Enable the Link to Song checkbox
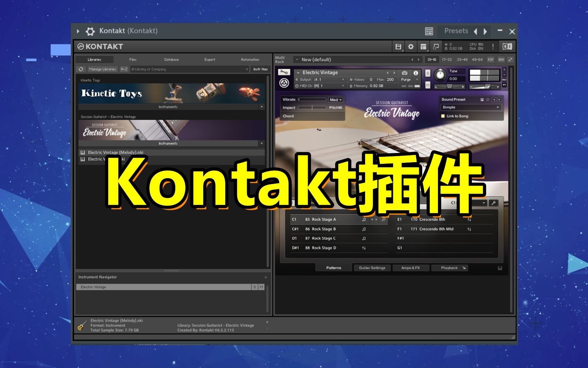The width and height of the screenshot is (588, 368). point(443,116)
